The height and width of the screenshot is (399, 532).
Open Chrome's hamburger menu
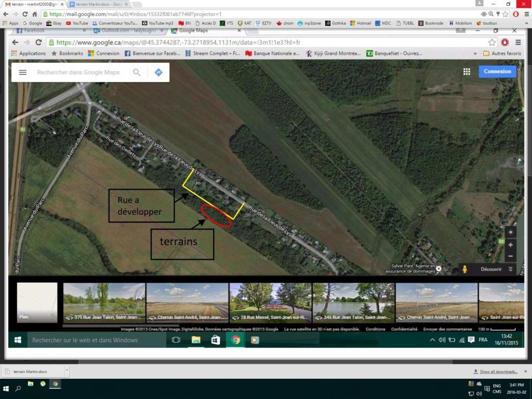tap(525, 14)
